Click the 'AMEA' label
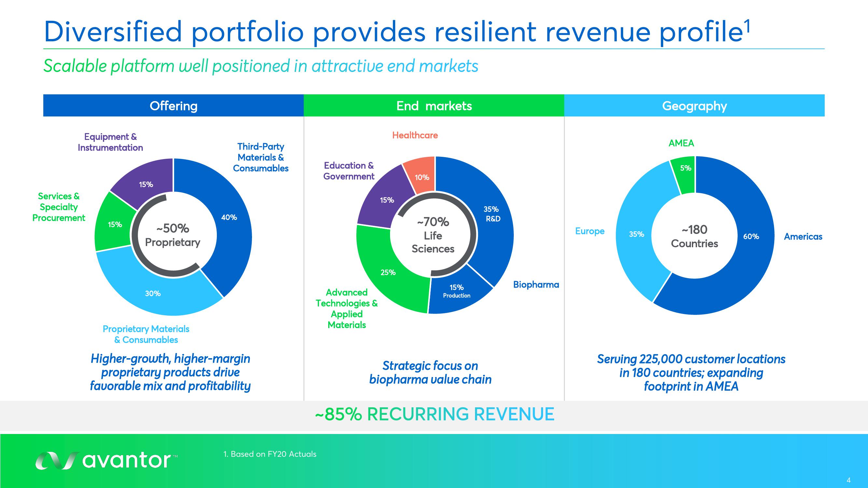 coord(681,143)
